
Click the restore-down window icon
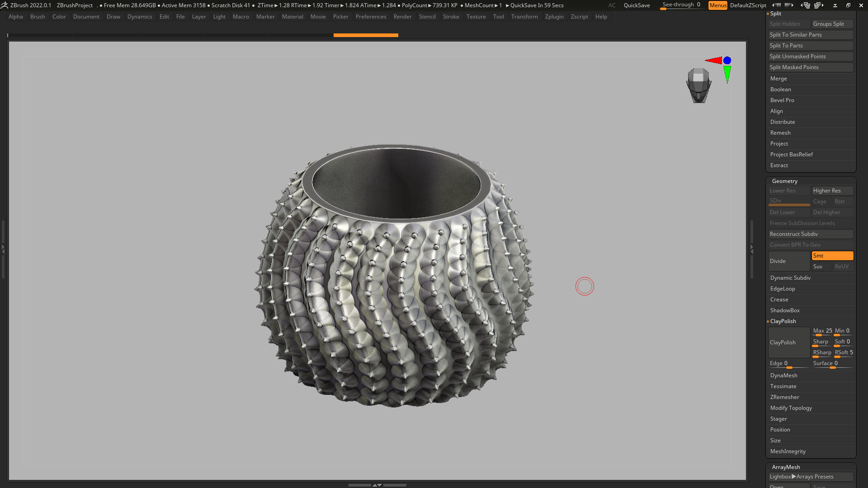[848, 5]
